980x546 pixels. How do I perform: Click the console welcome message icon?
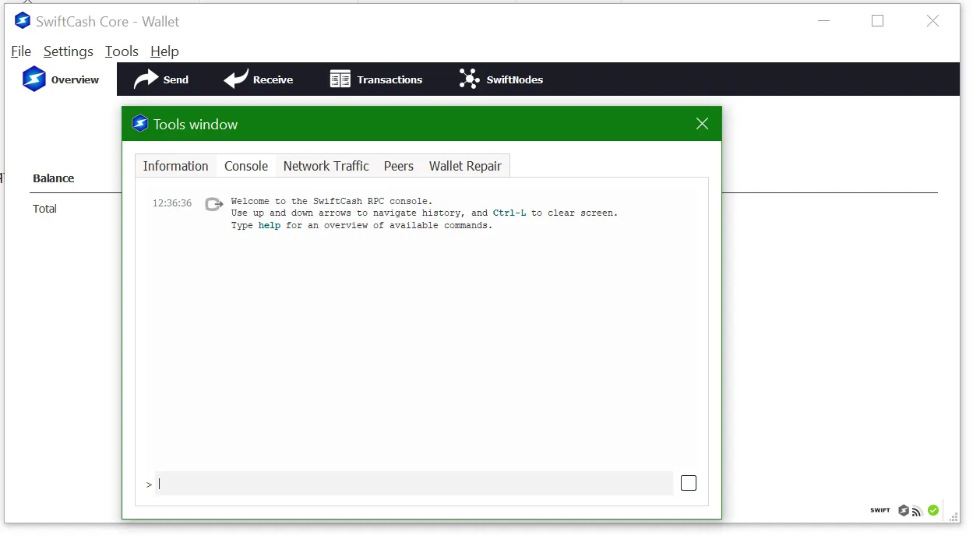pos(214,204)
